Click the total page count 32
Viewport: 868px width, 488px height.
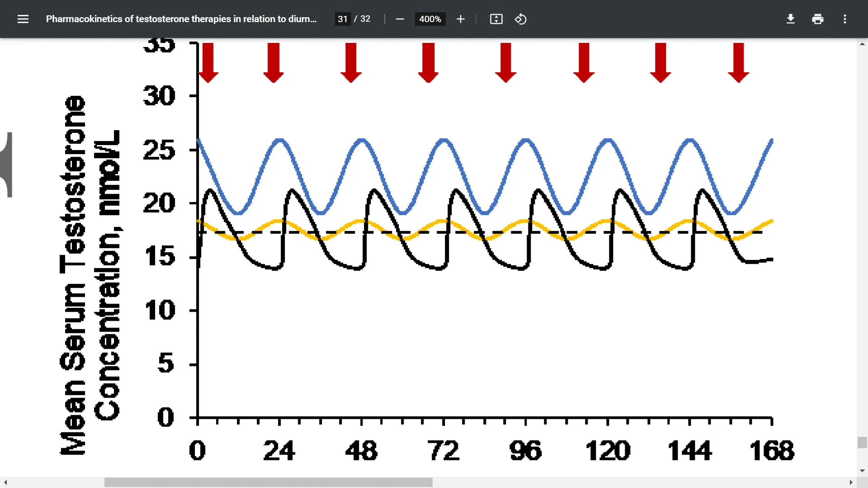(x=365, y=19)
